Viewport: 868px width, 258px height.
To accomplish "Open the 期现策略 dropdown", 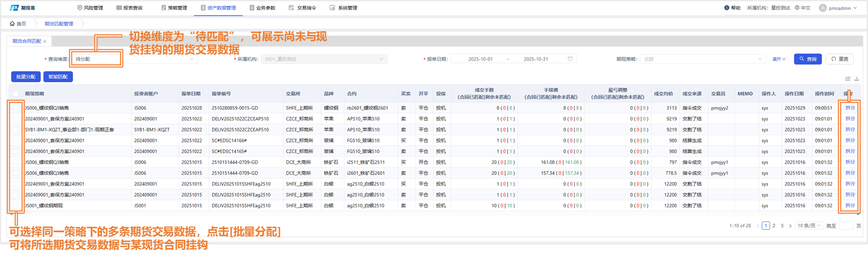I will click(x=703, y=59).
